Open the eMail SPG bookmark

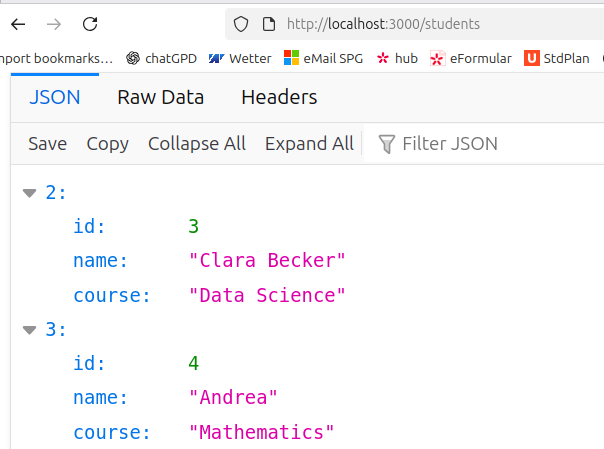pyautogui.click(x=325, y=58)
